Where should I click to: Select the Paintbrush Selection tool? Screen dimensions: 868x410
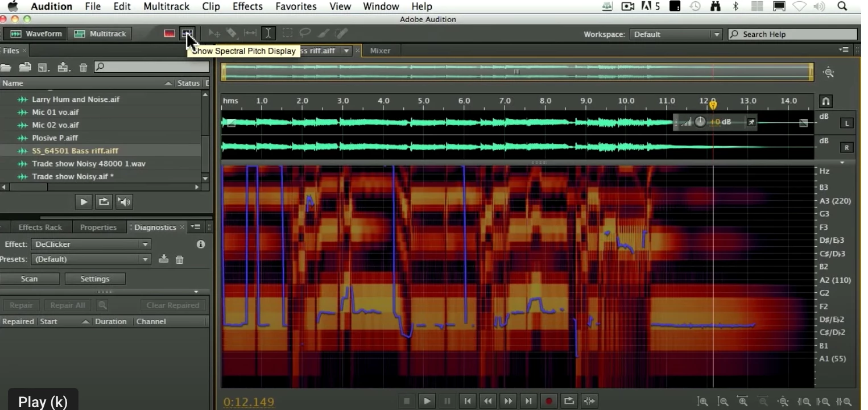point(323,34)
